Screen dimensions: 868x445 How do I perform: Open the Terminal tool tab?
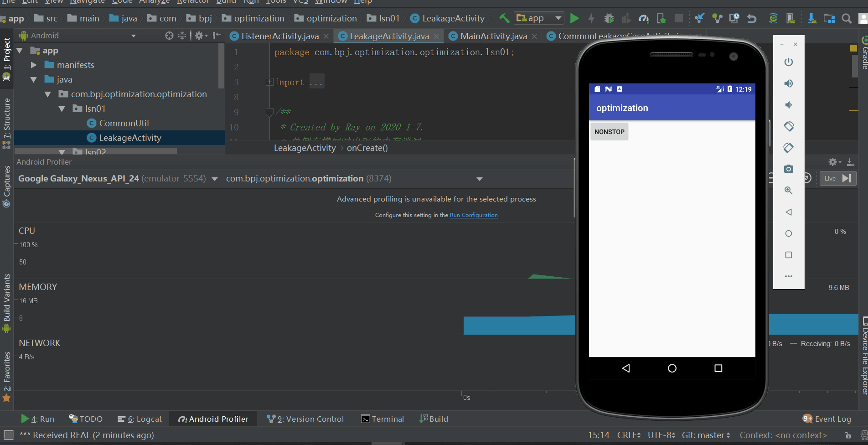[382, 419]
